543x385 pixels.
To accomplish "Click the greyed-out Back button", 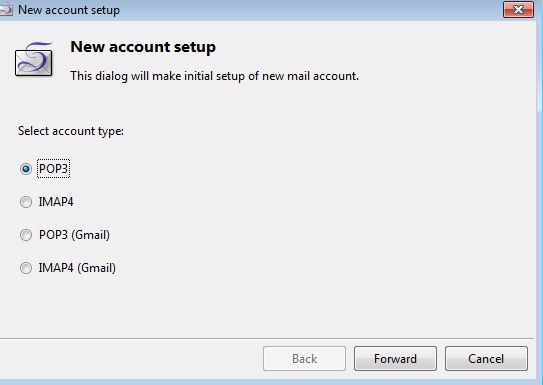I will click(x=304, y=359).
